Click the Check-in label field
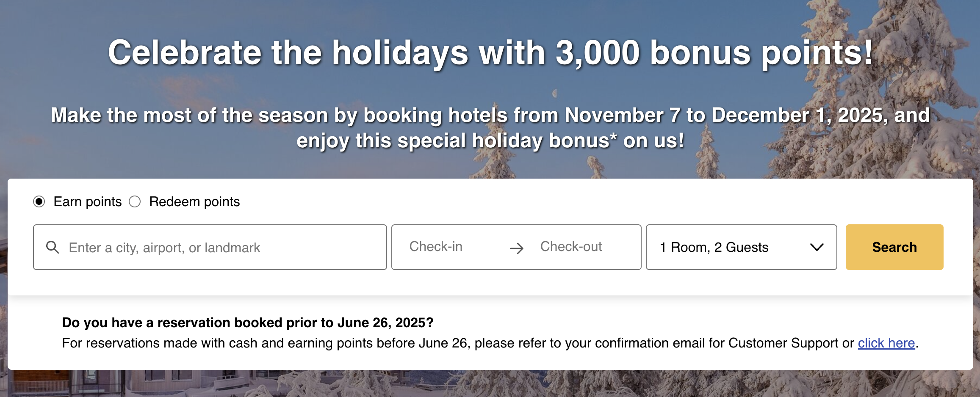Screen dimensions: 980x397 coord(436,247)
